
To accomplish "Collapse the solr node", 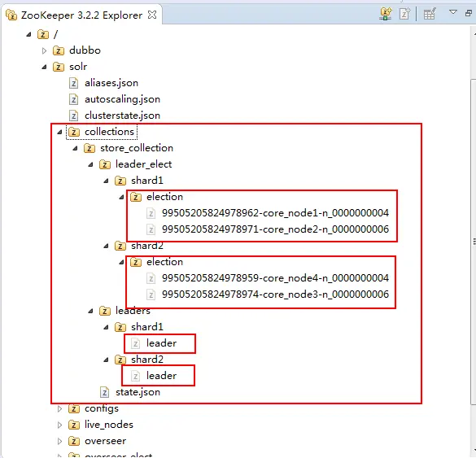I will tap(44, 67).
